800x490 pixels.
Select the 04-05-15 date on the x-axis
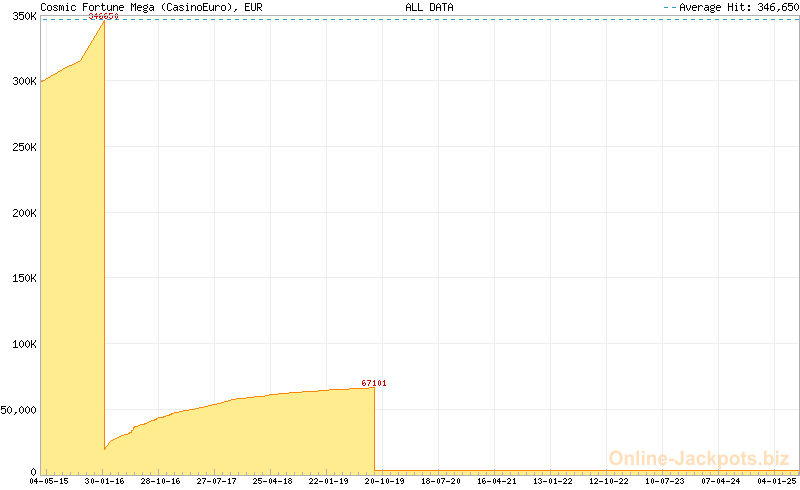pos(49,481)
